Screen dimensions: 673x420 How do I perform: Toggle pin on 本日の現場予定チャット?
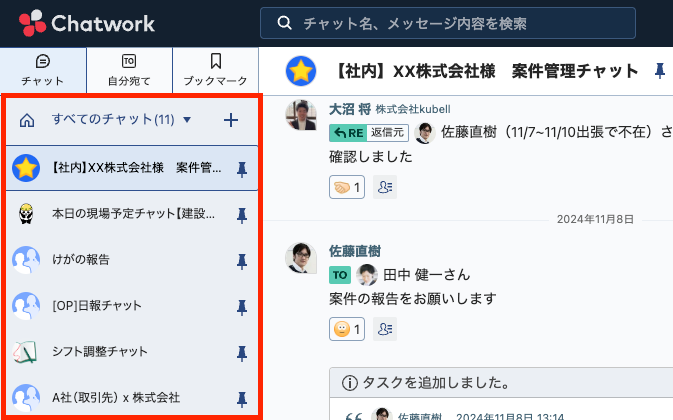point(242,215)
